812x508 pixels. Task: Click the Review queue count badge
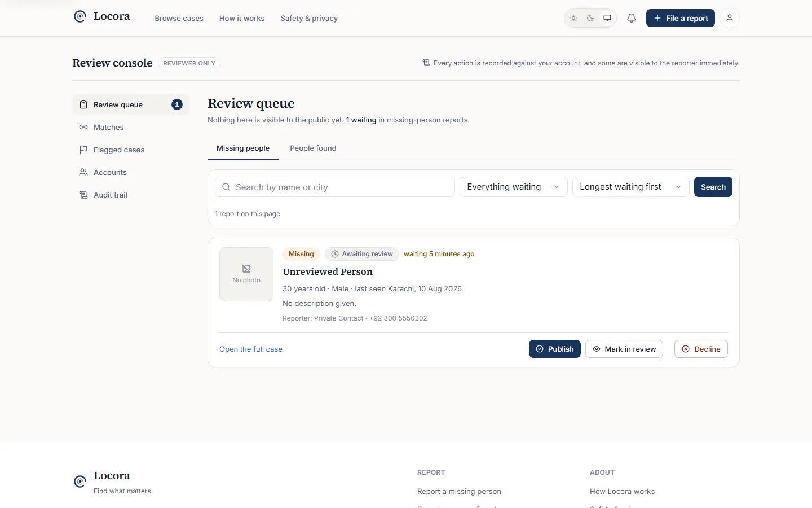(x=177, y=104)
